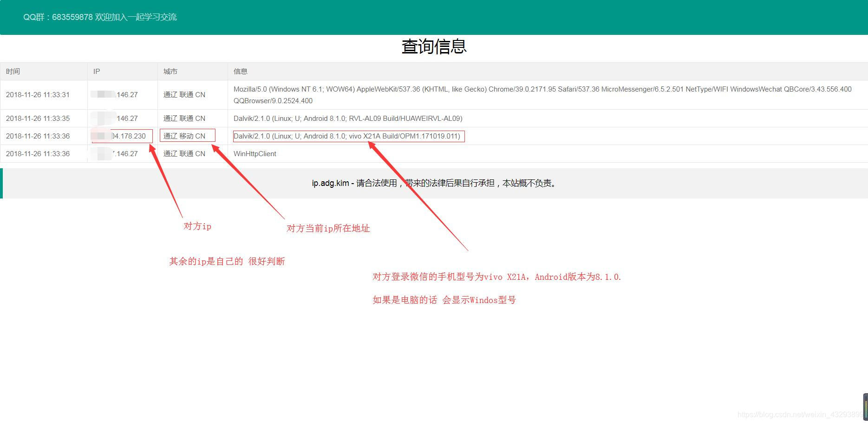This screenshot has width=868, height=423.
Task: Select the 城市 column header
Action: pos(170,71)
